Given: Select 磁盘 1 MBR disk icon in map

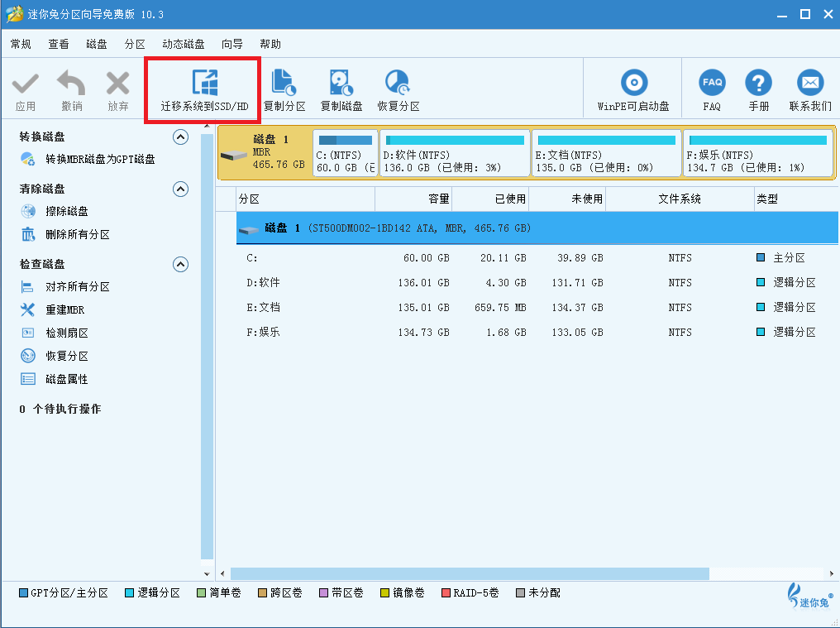Looking at the screenshot, I should (x=234, y=155).
